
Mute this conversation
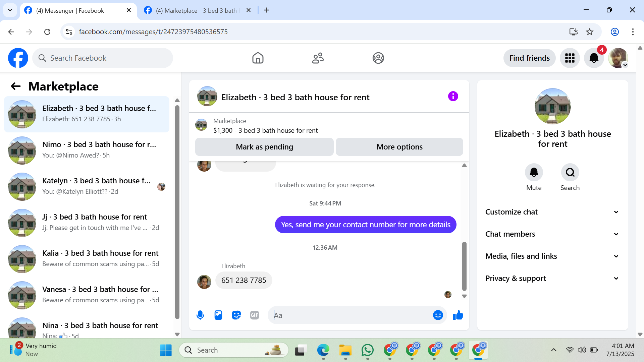(x=534, y=172)
